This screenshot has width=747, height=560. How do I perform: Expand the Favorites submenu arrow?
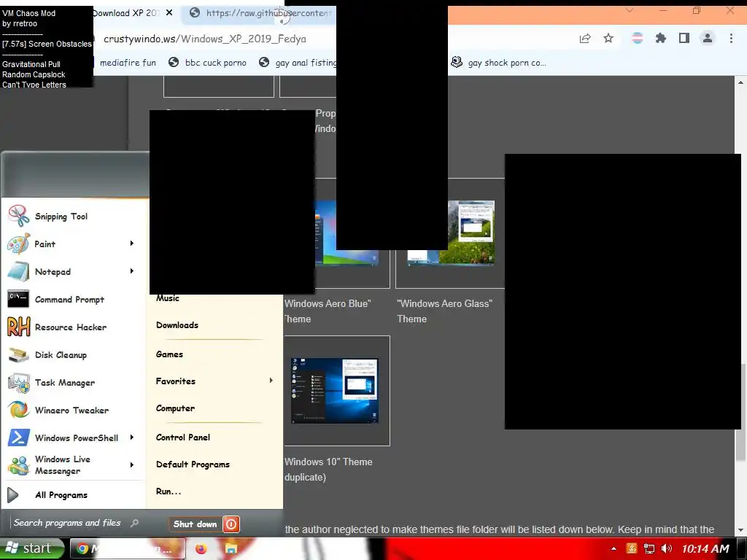pos(271,381)
